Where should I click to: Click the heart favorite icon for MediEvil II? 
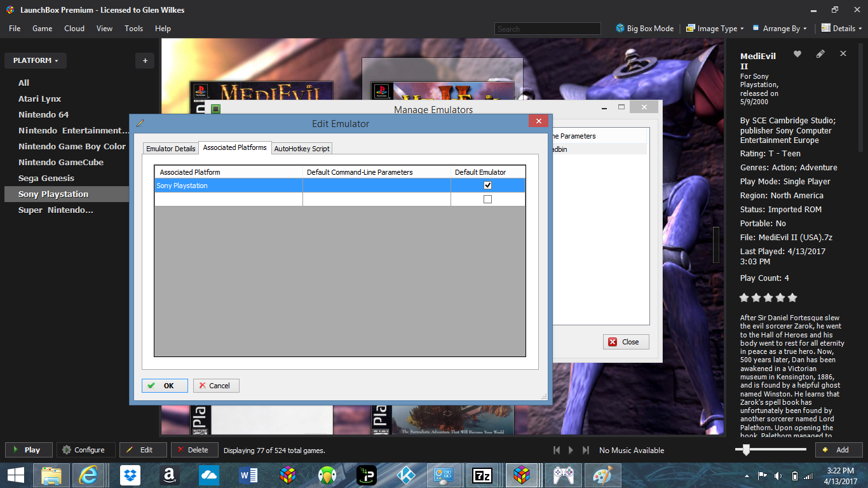797,54
